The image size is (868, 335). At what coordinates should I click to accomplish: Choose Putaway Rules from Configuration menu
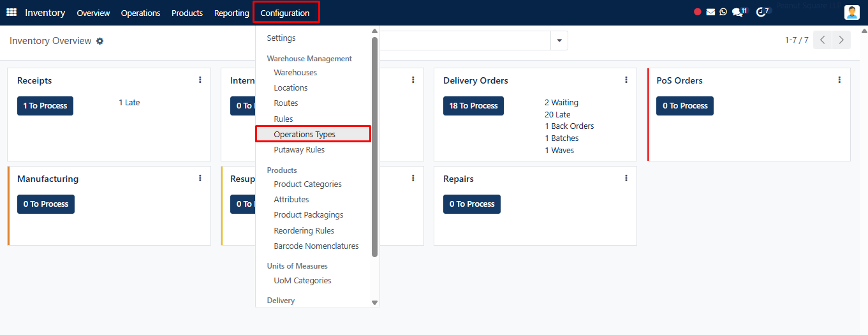pyautogui.click(x=299, y=150)
